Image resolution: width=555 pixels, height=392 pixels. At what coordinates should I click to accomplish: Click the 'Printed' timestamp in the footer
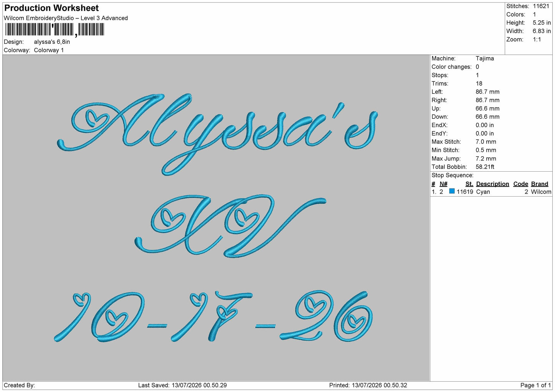pyautogui.click(x=368, y=385)
